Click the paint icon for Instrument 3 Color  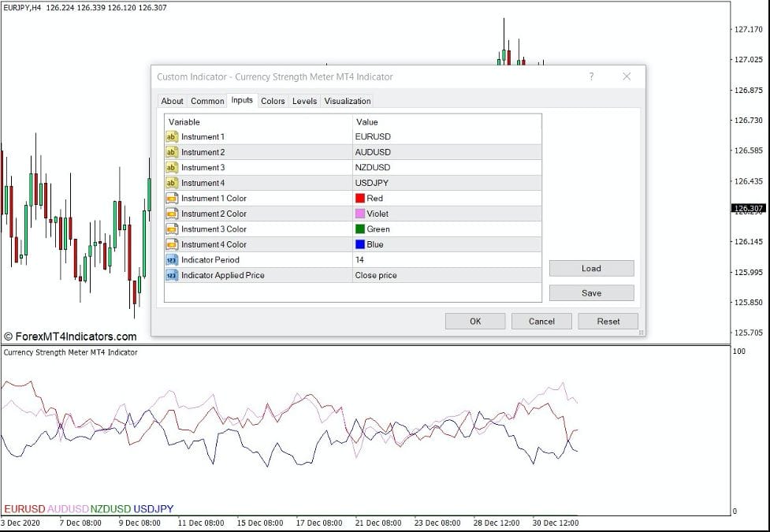pos(173,229)
